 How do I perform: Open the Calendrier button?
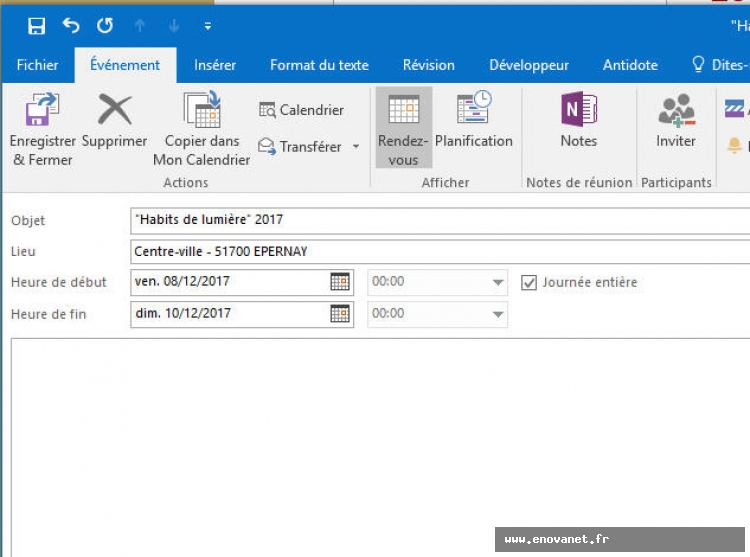[x=301, y=110]
